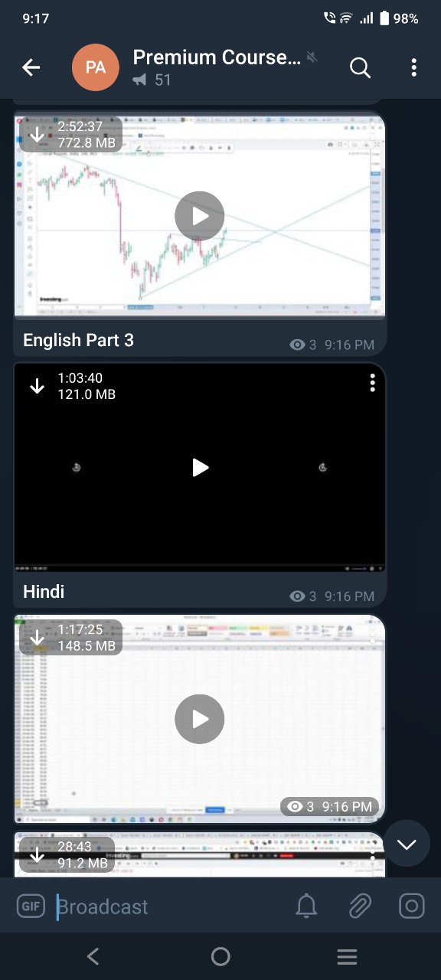Go back using the top-left arrow
The width and height of the screenshot is (441, 980).
click(31, 67)
